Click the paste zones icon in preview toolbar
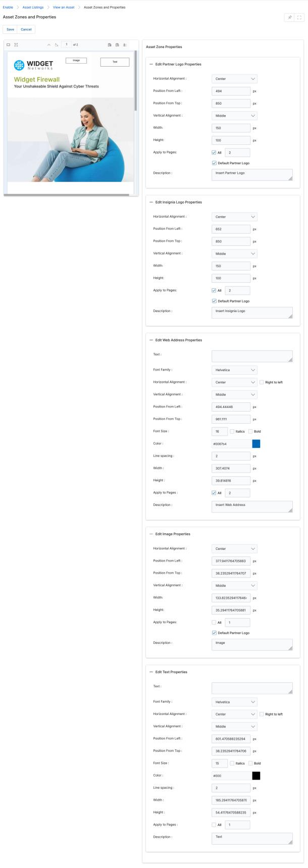 [117, 45]
